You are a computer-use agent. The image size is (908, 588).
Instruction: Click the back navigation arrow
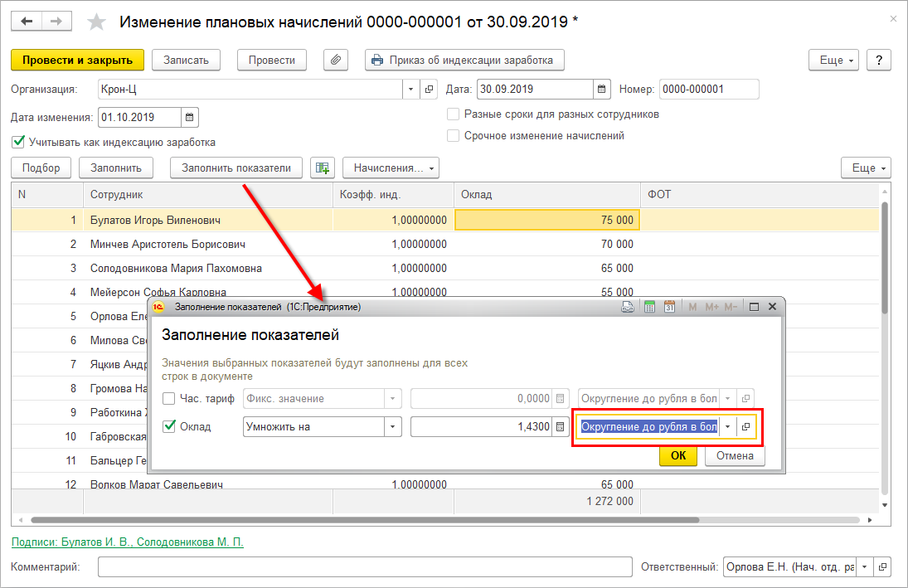tap(27, 22)
